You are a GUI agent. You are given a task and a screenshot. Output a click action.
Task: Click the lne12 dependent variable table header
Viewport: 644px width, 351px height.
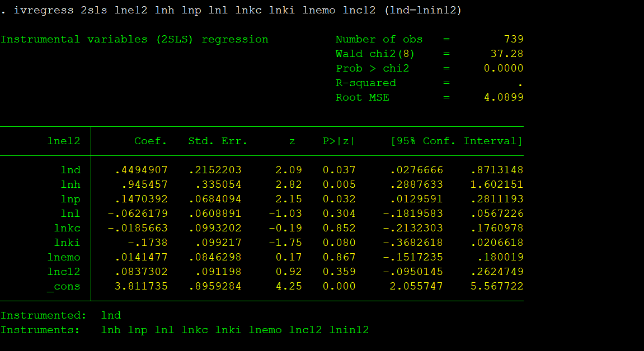(x=64, y=141)
